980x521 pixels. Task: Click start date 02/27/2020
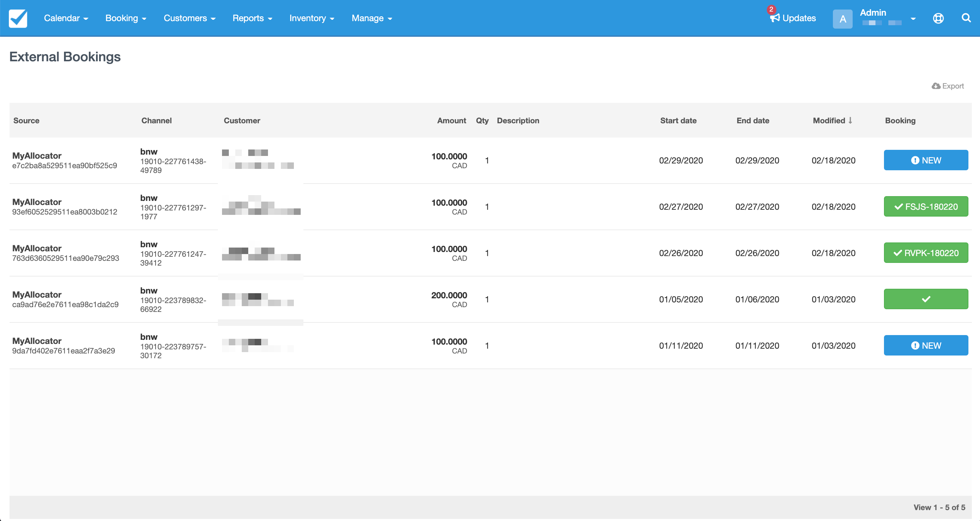point(681,207)
